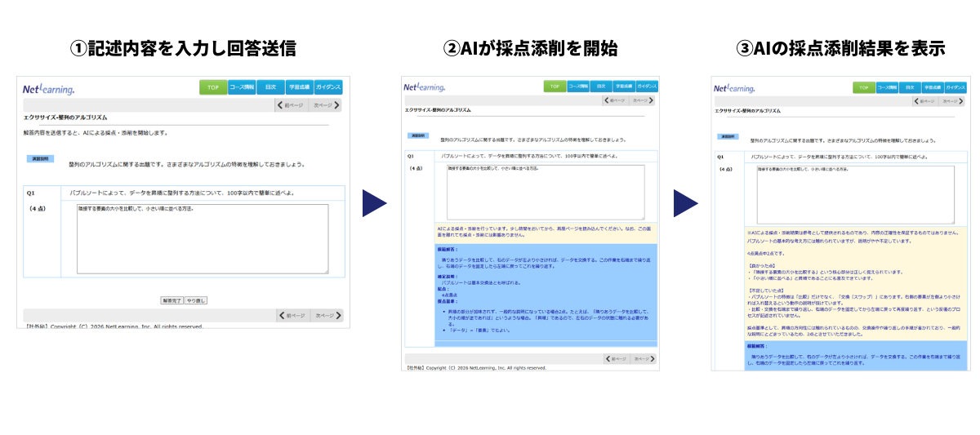Click the NetLearning logo in step 3 panel
This screenshot has height=435, width=980.
coord(734,87)
